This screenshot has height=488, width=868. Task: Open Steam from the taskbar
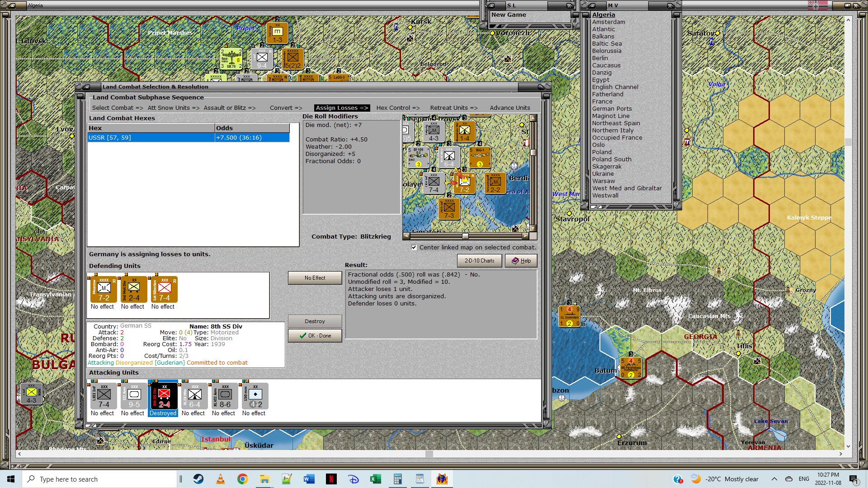198,479
